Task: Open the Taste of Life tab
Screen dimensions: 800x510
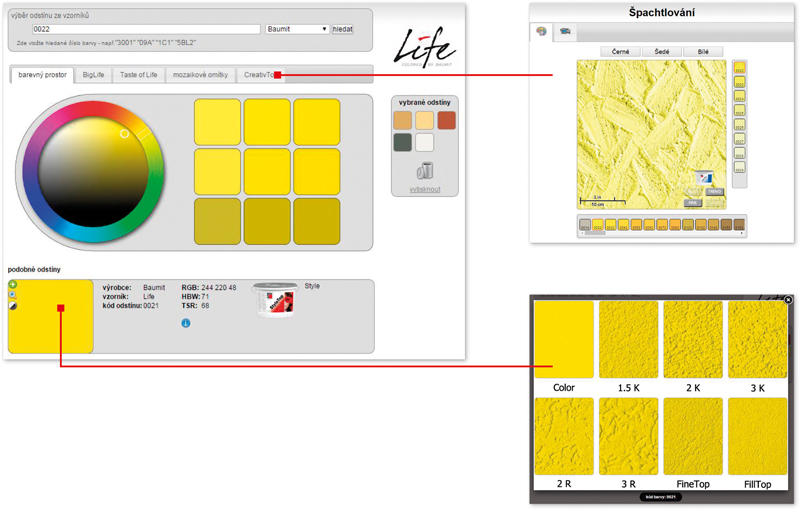Action: 139,75
